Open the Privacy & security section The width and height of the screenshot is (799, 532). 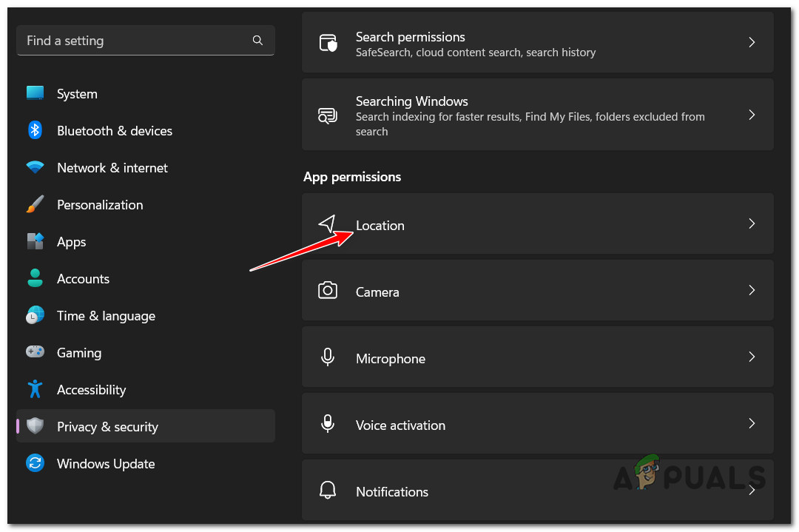pyautogui.click(x=107, y=427)
